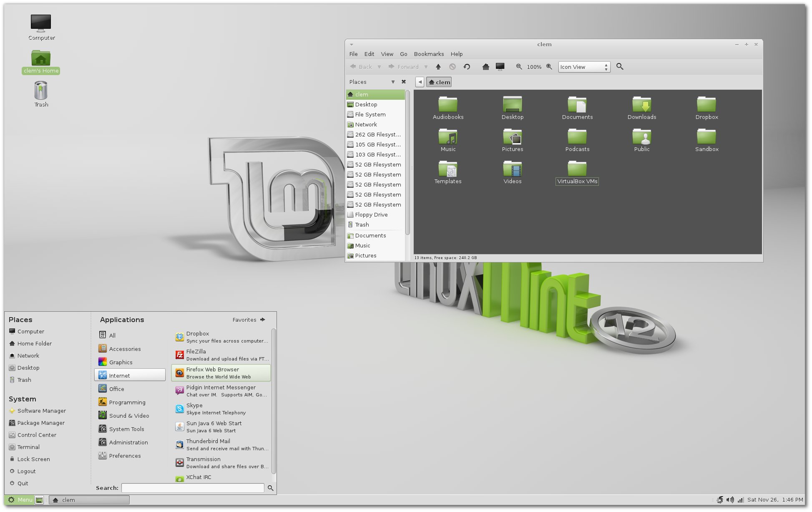The height and width of the screenshot is (512, 812).
Task: Click the Back button
Action: (361, 67)
